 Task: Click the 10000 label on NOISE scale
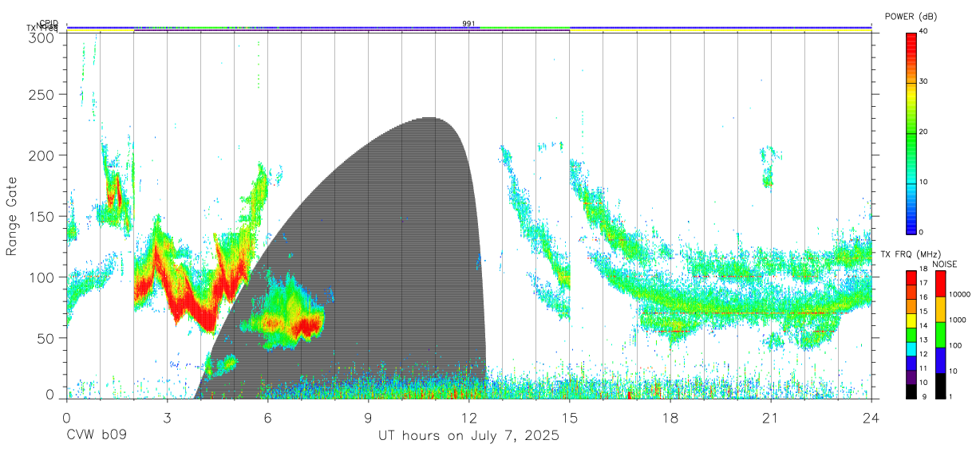click(961, 295)
